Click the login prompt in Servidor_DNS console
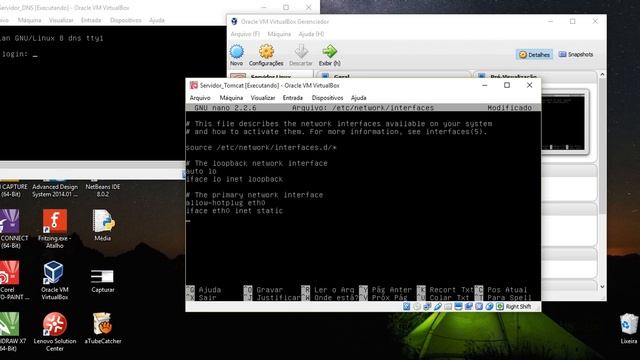 19,54
